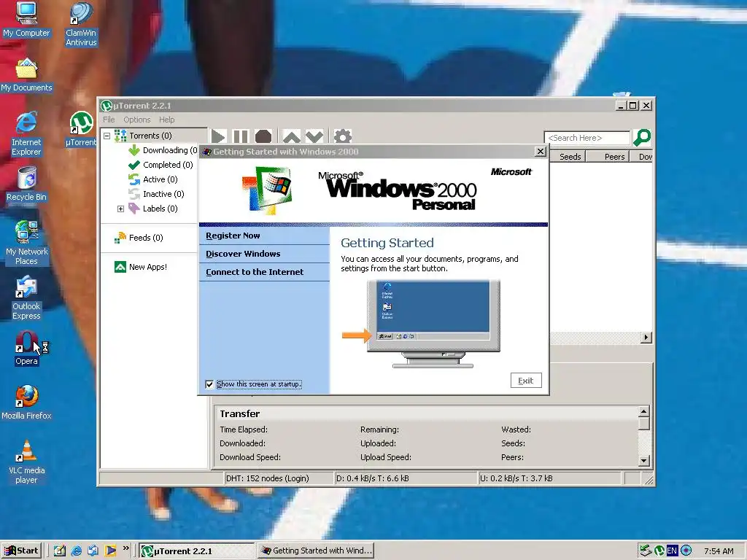Open the Help menu in µTorrent
This screenshot has width=747, height=560.
click(167, 120)
